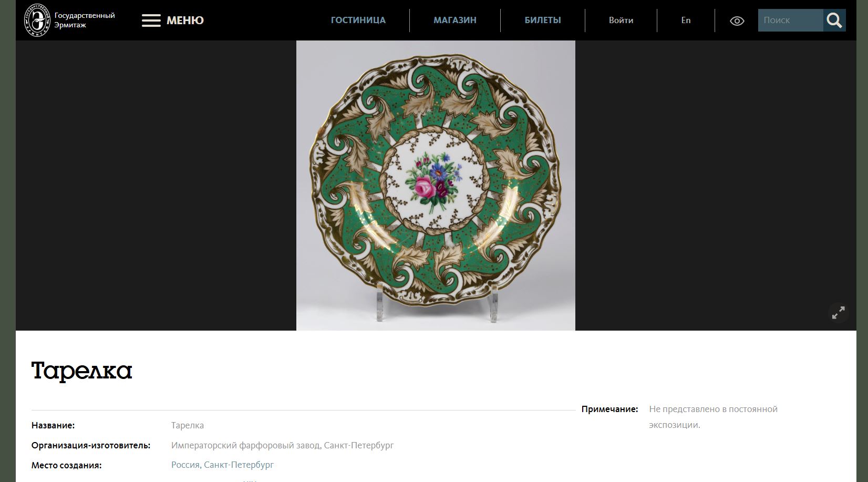
Task: Switch site language to En
Action: pos(686,20)
